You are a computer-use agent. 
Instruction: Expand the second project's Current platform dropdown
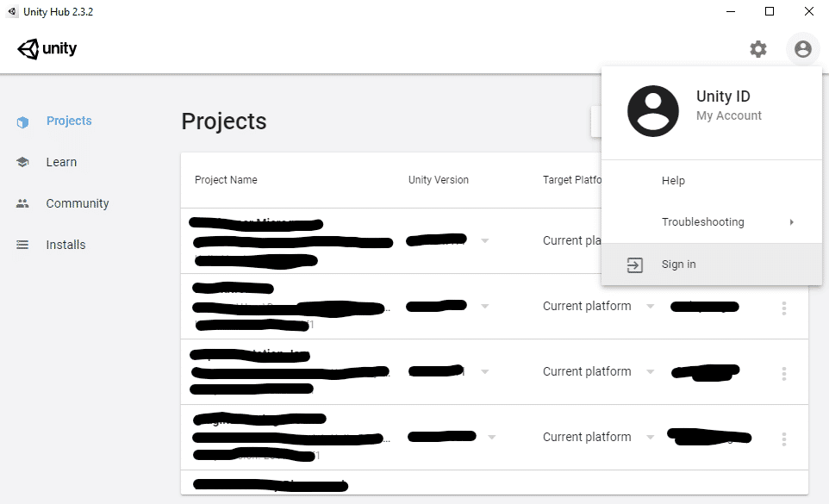tap(651, 307)
